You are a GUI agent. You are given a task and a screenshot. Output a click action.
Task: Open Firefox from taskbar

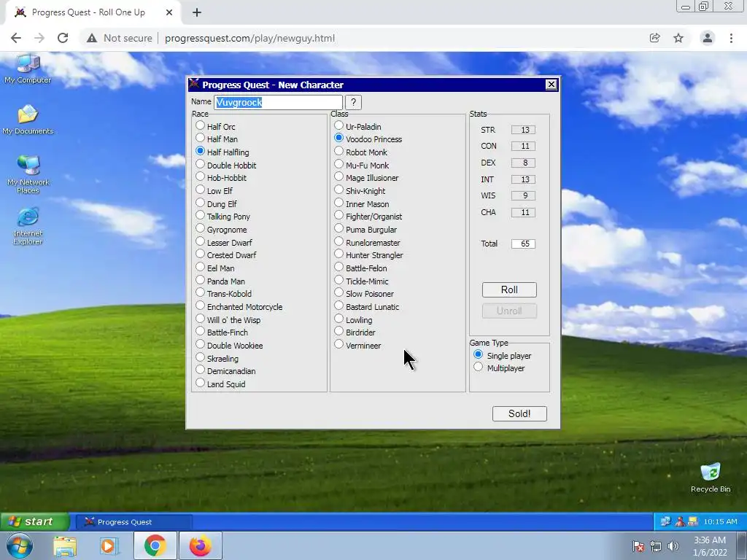tap(200, 545)
